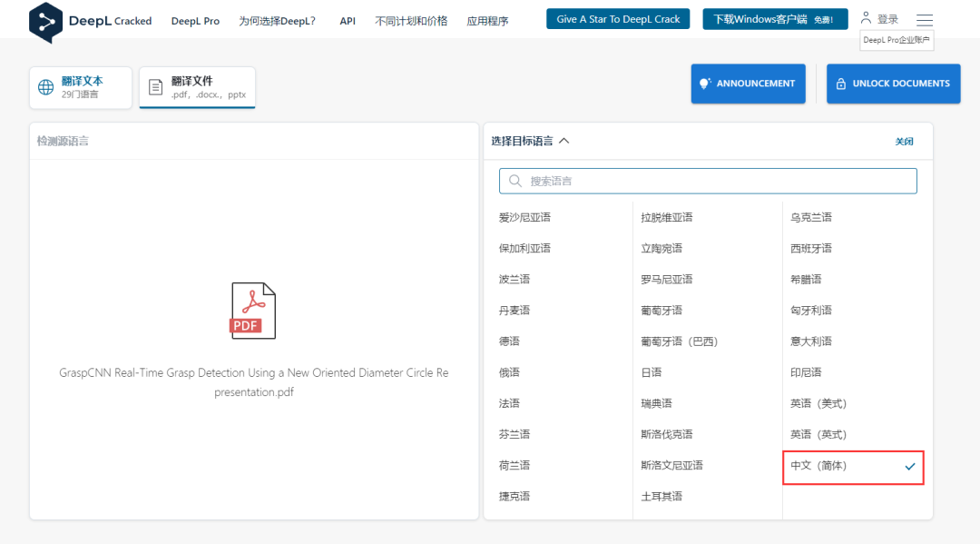
Task: Click the DeepL logo icon
Action: (x=45, y=23)
